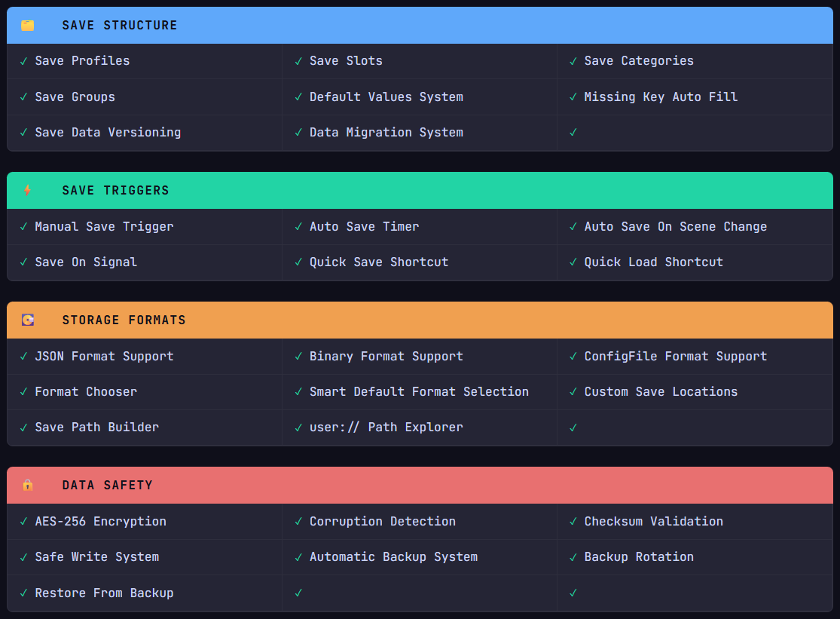Screen dimensions: 840x619
Task: Open the Data Migration System feature
Action: (x=386, y=133)
